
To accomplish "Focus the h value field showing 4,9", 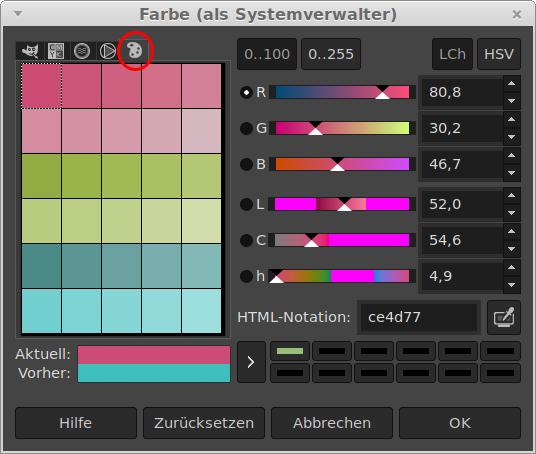I will (462, 276).
